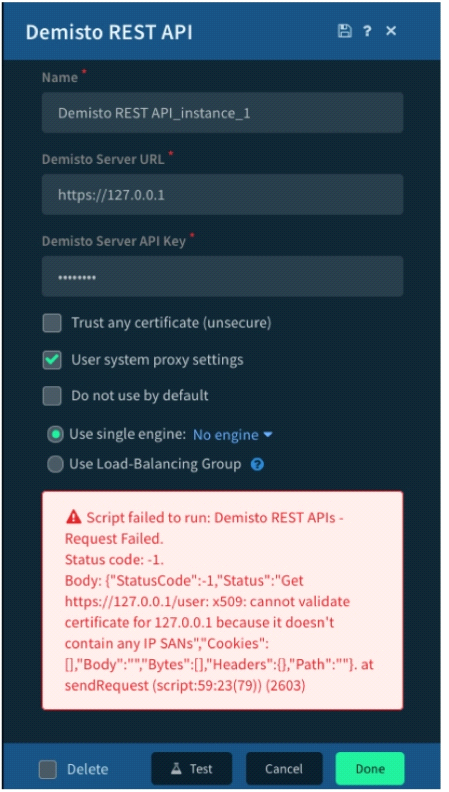The width and height of the screenshot is (449, 792).
Task: Click the Cancel button
Action: 284,769
